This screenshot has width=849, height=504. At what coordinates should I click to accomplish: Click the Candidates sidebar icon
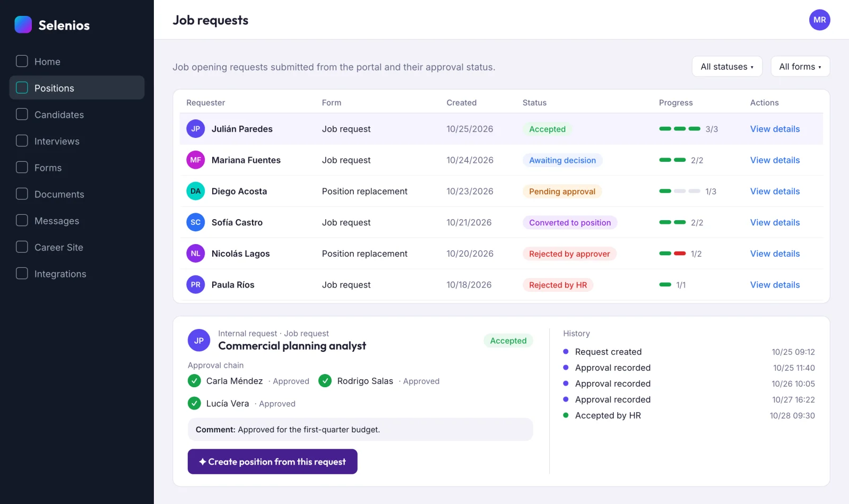click(x=22, y=114)
